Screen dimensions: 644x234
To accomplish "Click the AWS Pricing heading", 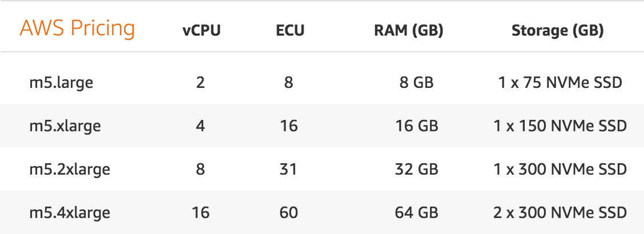I will 77,29.
